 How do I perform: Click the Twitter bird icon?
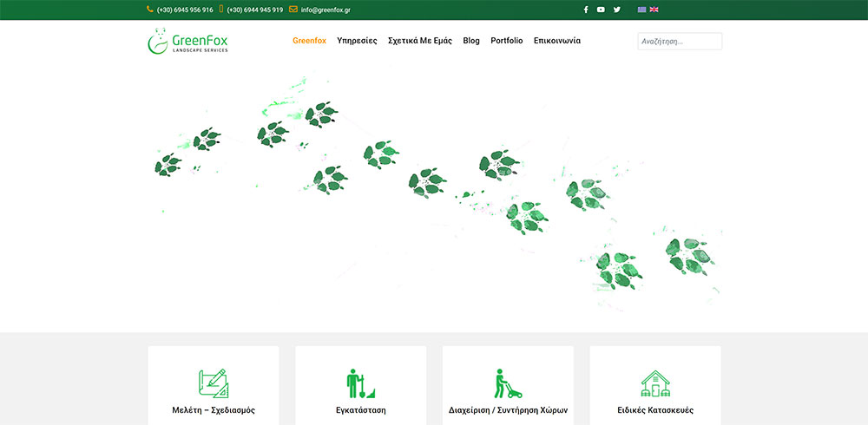(x=617, y=10)
